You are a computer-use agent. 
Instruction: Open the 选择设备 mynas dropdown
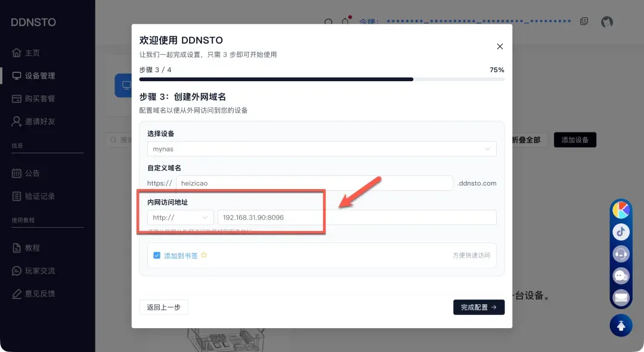click(321, 149)
